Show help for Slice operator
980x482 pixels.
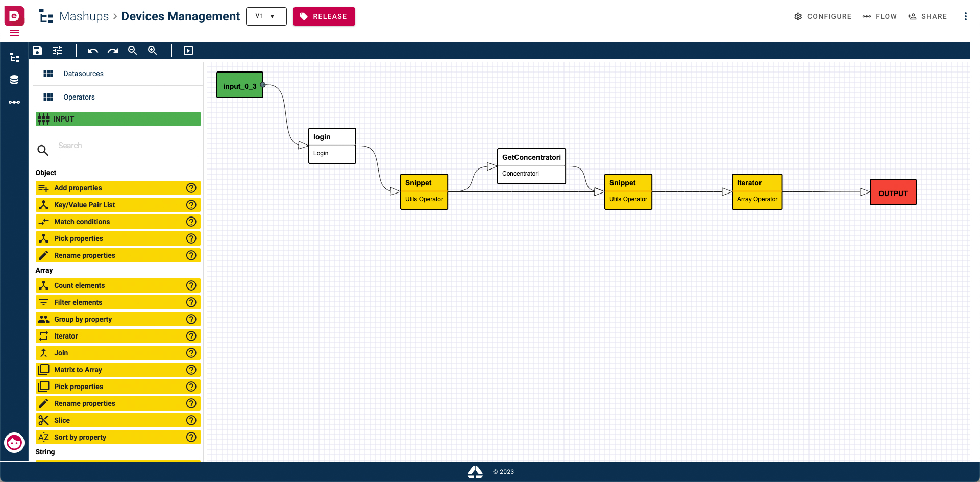tap(191, 420)
